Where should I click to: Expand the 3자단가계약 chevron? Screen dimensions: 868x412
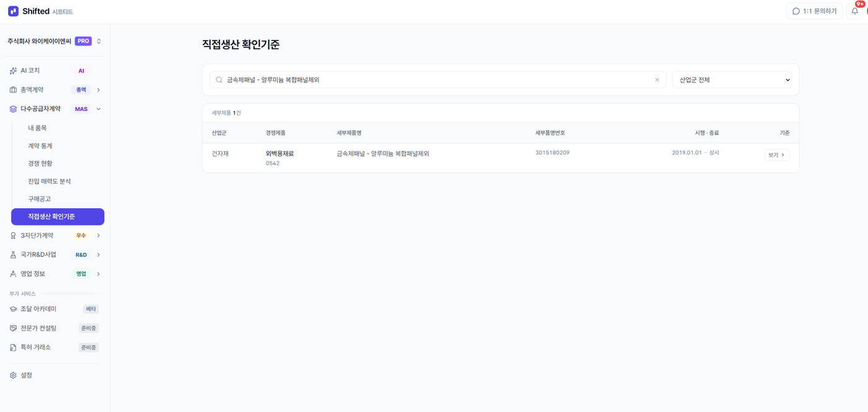click(x=99, y=235)
